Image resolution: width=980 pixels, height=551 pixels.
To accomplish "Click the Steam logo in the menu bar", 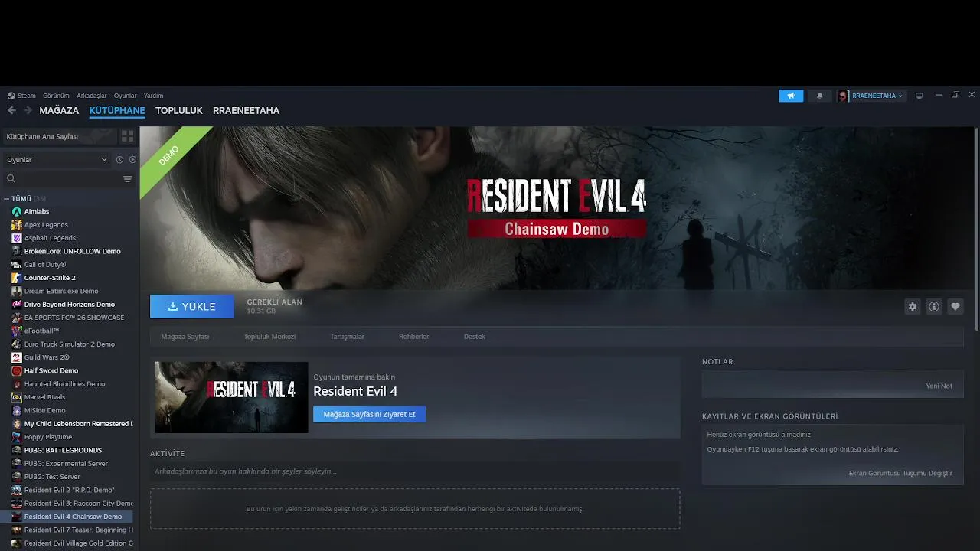I will pos(11,96).
